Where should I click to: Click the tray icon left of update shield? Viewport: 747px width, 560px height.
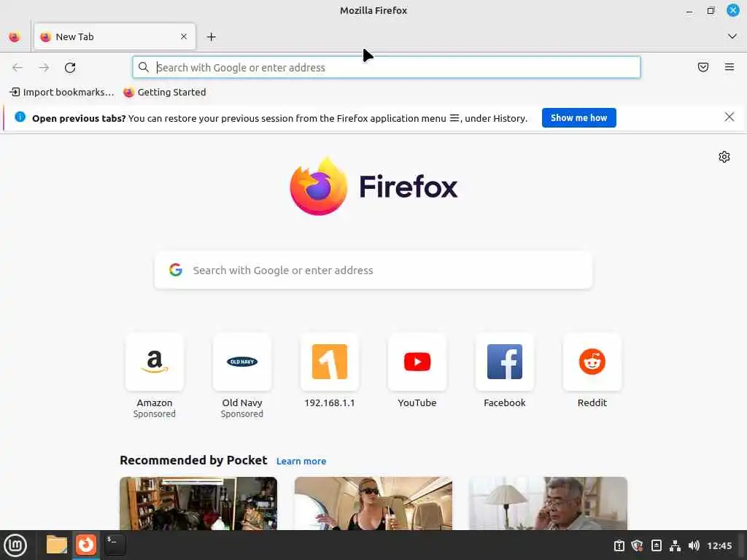[x=619, y=545]
